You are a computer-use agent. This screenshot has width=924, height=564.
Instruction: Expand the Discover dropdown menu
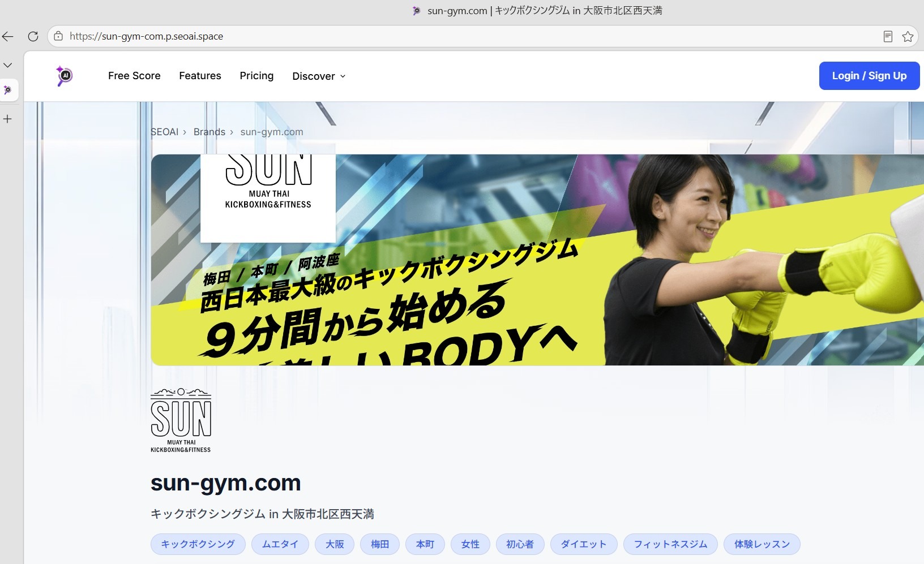pyautogui.click(x=319, y=76)
